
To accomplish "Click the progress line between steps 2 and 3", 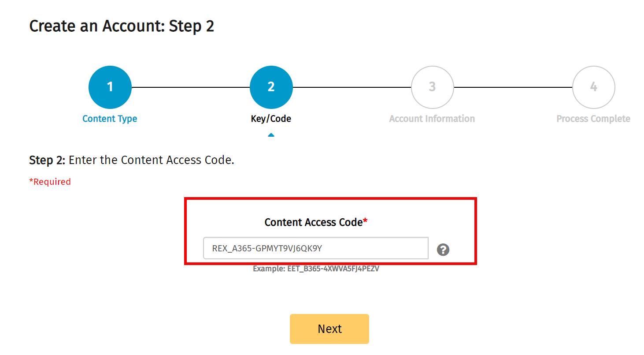I will click(352, 87).
